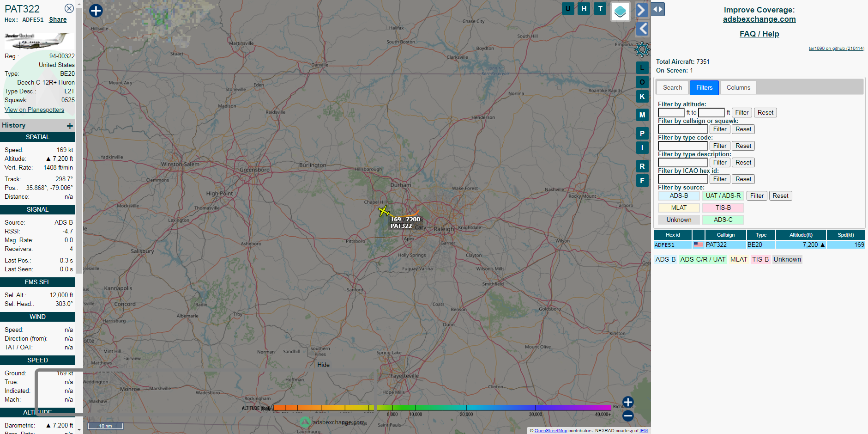The height and width of the screenshot is (434, 868).
Task: Switch to the Filters tab
Action: (x=704, y=87)
